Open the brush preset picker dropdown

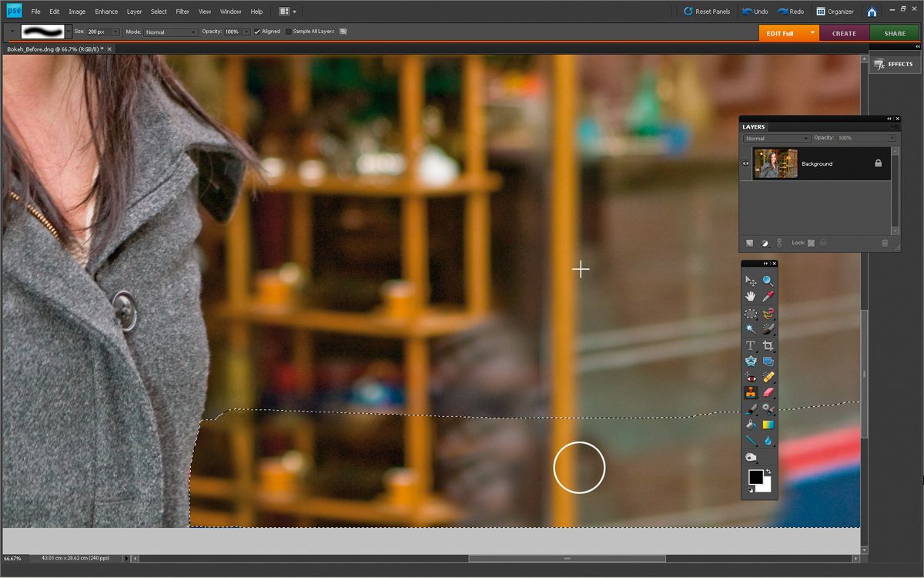click(68, 32)
